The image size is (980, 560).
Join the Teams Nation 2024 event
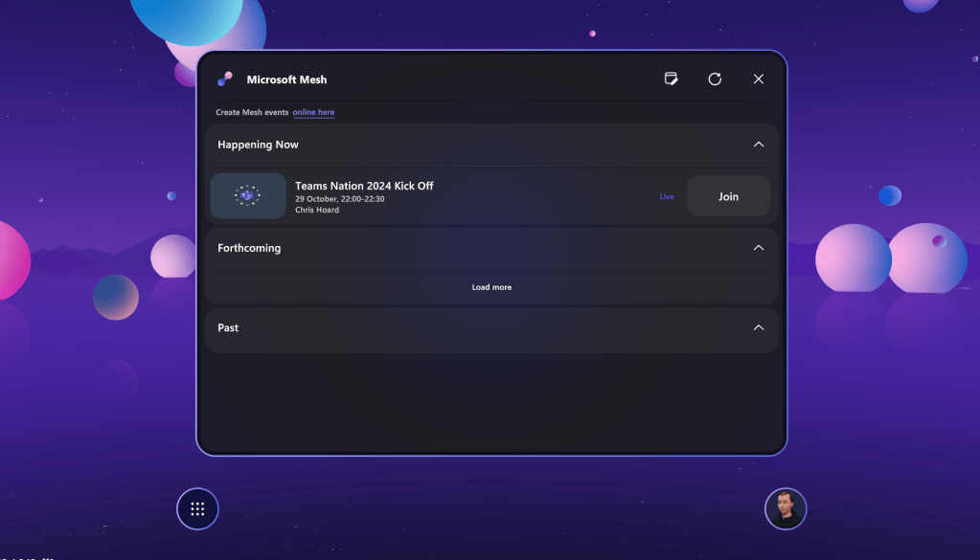pyautogui.click(x=728, y=196)
